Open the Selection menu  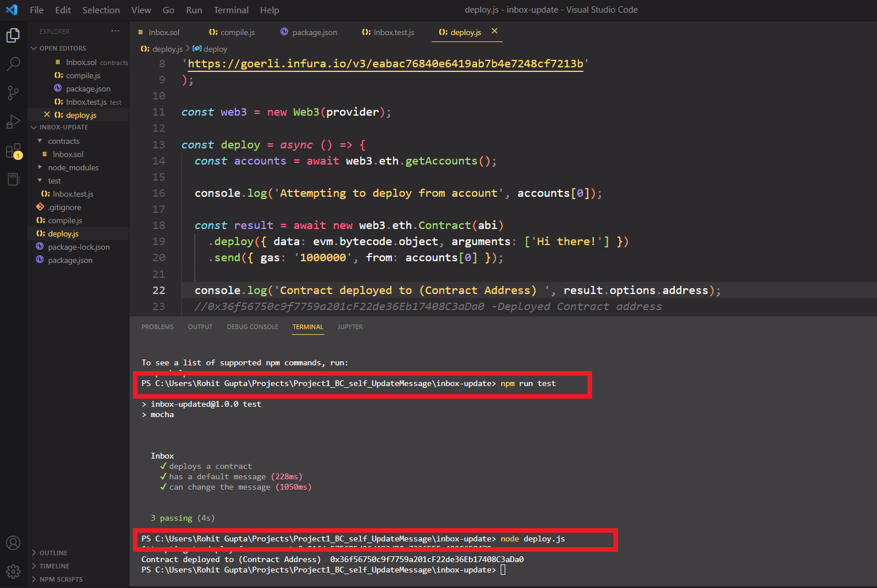[x=101, y=10]
